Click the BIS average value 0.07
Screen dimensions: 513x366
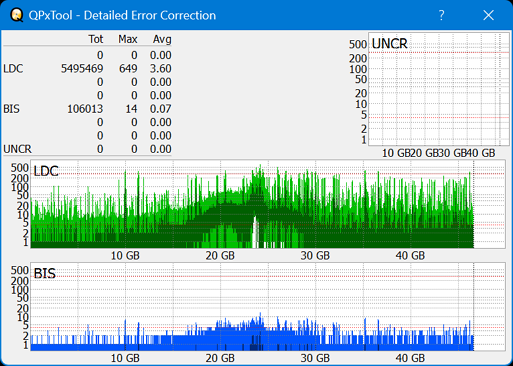click(160, 109)
